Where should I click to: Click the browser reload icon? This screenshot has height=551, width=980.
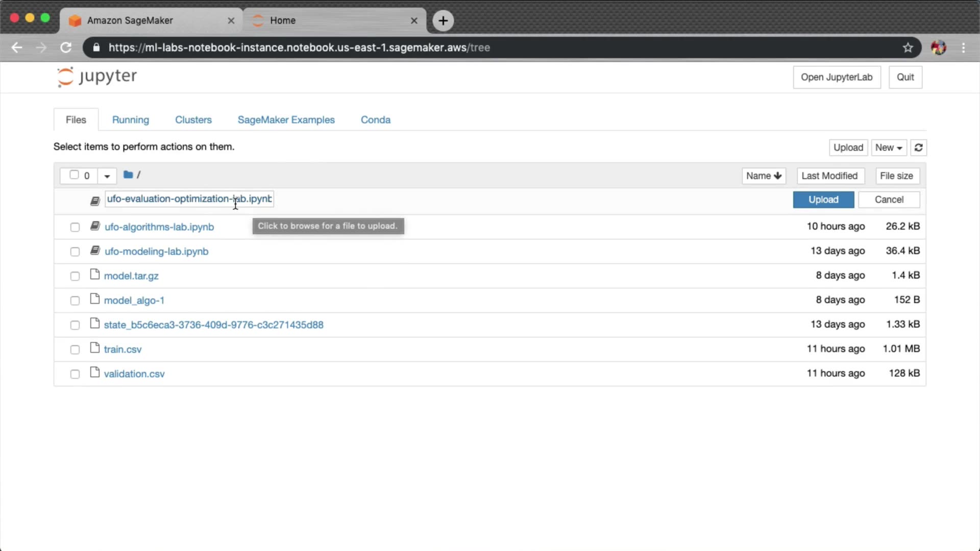point(66,47)
